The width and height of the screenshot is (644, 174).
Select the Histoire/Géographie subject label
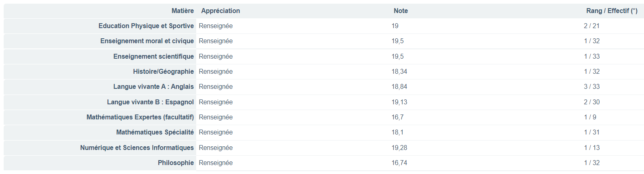(x=163, y=72)
